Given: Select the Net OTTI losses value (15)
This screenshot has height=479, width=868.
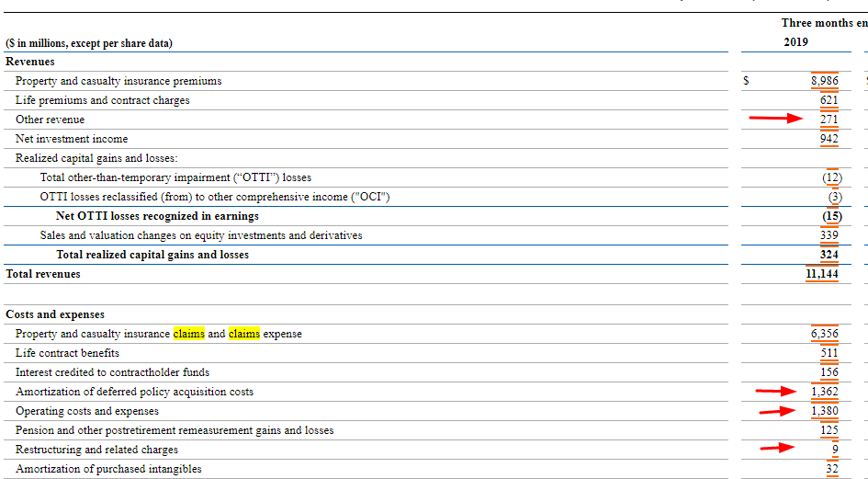Looking at the screenshot, I should pos(832,216).
